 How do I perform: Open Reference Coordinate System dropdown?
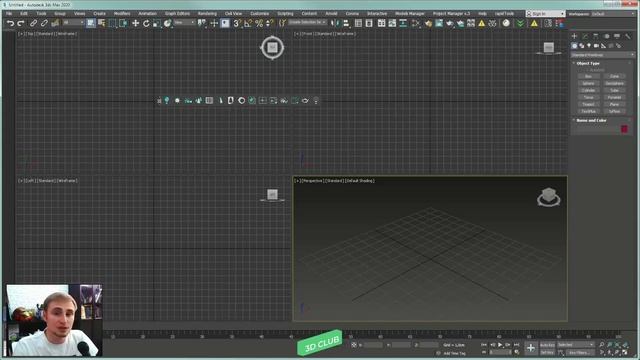point(184,22)
